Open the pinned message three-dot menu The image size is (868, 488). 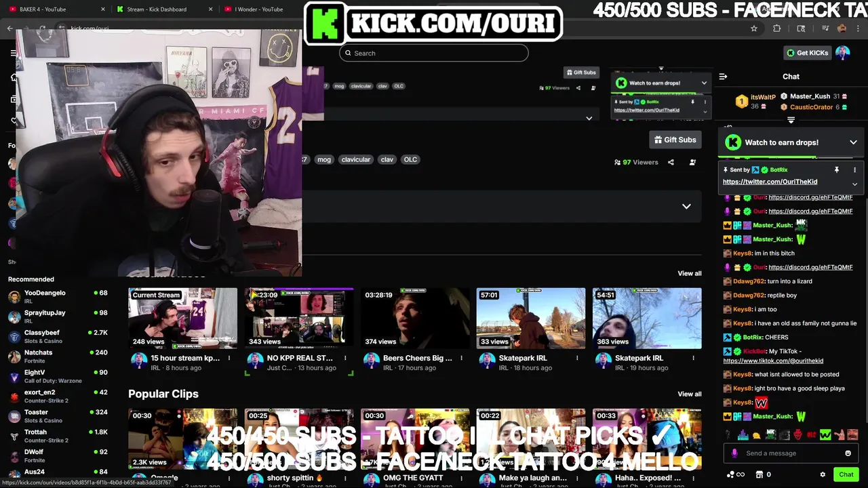coord(854,170)
